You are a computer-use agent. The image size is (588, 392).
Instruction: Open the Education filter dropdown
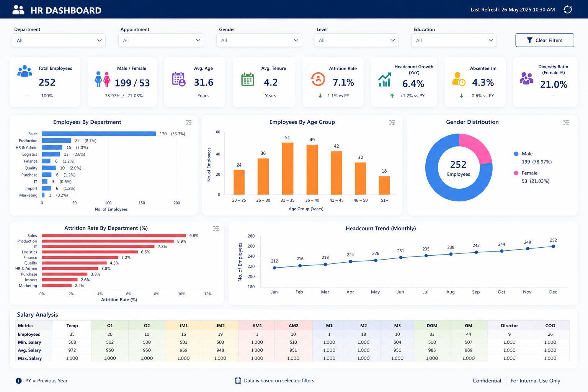coord(454,40)
